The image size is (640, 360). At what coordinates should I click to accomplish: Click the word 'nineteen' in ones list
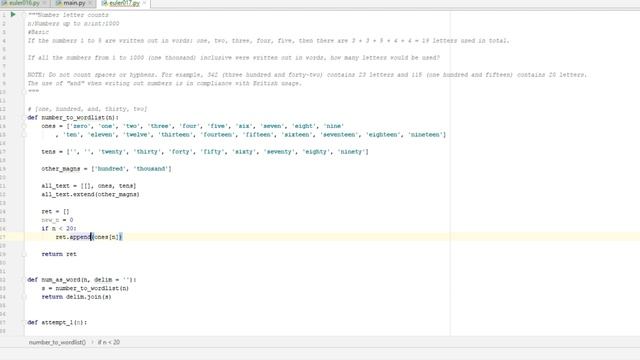425,135
